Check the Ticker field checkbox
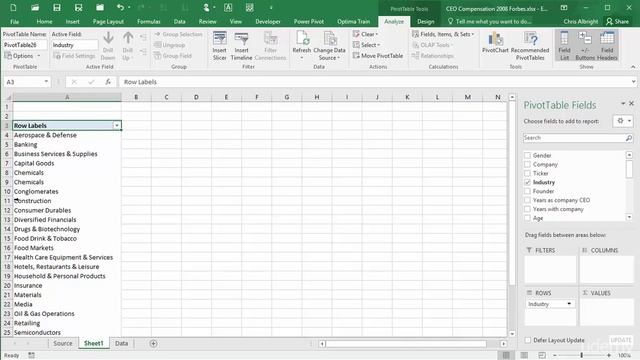Screen dimensions: 640x360 [527, 173]
